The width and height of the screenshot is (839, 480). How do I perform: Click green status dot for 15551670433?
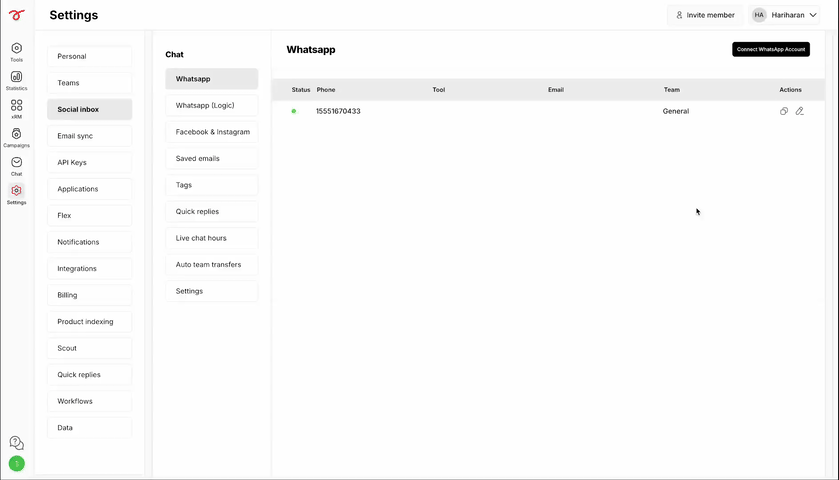(x=294, y=111)
